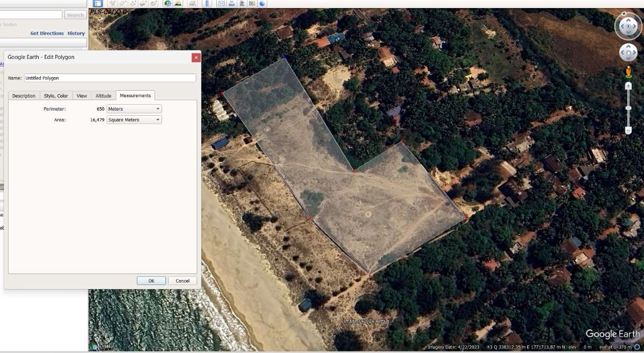
Task: Close the Edit Polygon dialog
Action: (x=196, y=57)
